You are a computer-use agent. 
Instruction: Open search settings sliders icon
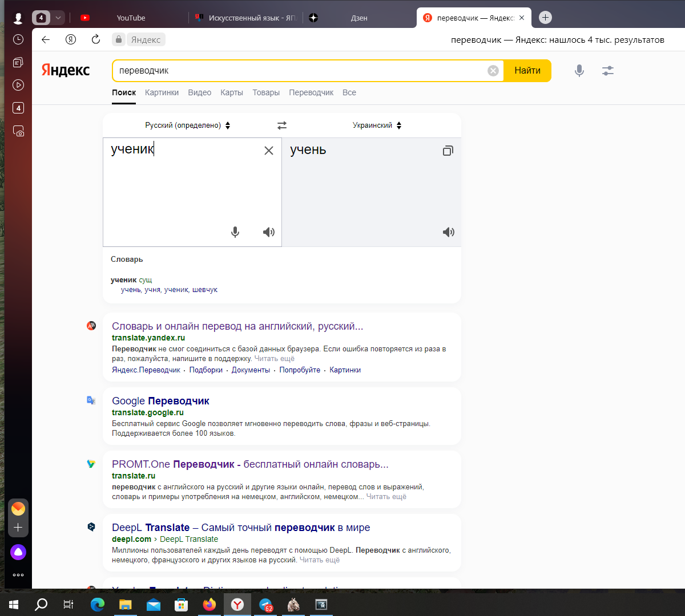tap(608, 71)
